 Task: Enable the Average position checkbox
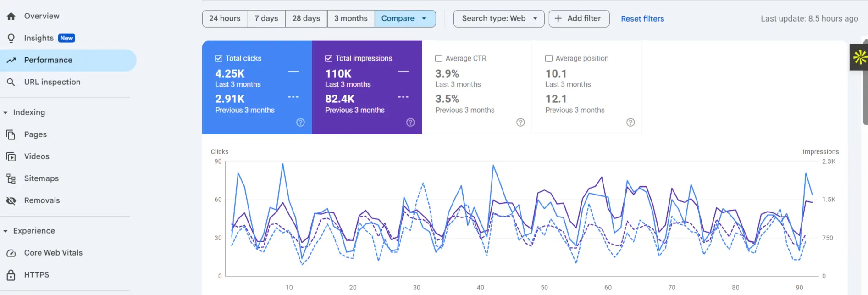[548, 58]
